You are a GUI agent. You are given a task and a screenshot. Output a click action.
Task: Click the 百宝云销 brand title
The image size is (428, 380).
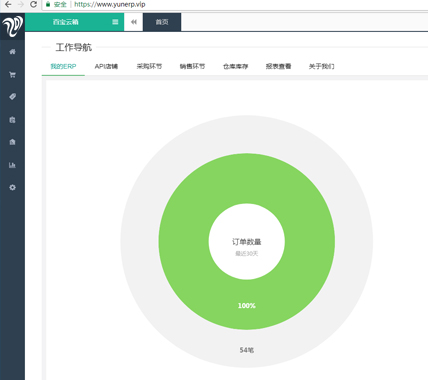(x=66, y=22)
